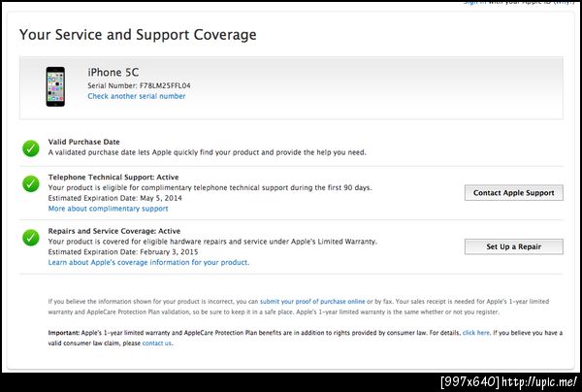Open Learn about Apple's coverage information link
The width and height of the screenshot is (582, 392).
[148, 262]
